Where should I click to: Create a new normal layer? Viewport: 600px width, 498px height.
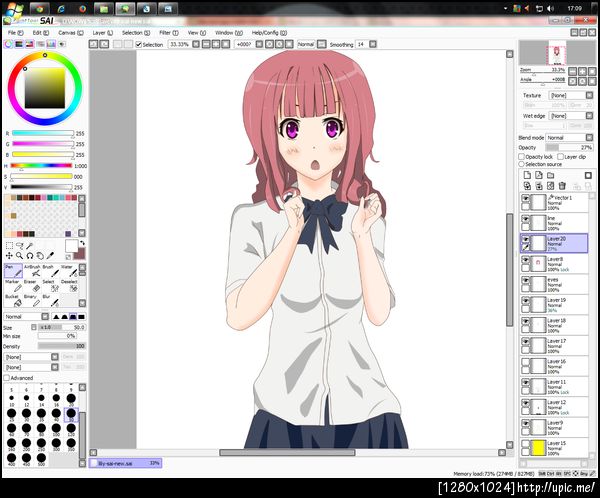click(527, 175)
